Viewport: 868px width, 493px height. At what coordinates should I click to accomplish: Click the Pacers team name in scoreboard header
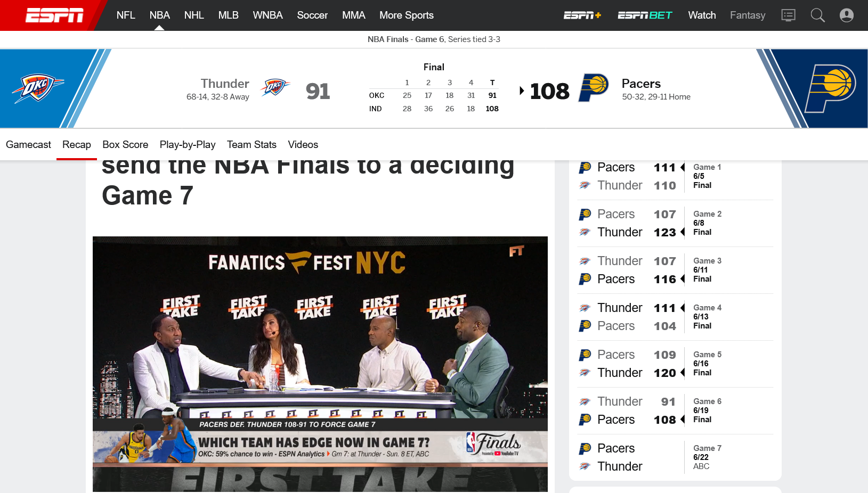pyautogui.click(x=641, y=84)
